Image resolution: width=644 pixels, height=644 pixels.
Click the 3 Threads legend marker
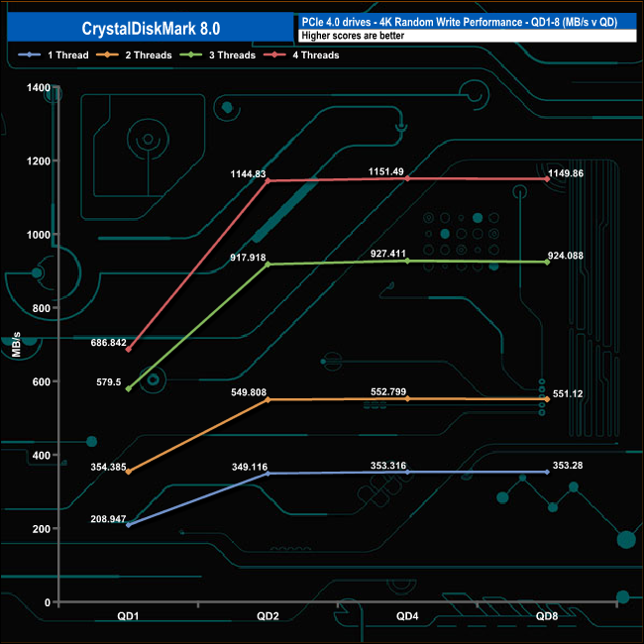191,54
